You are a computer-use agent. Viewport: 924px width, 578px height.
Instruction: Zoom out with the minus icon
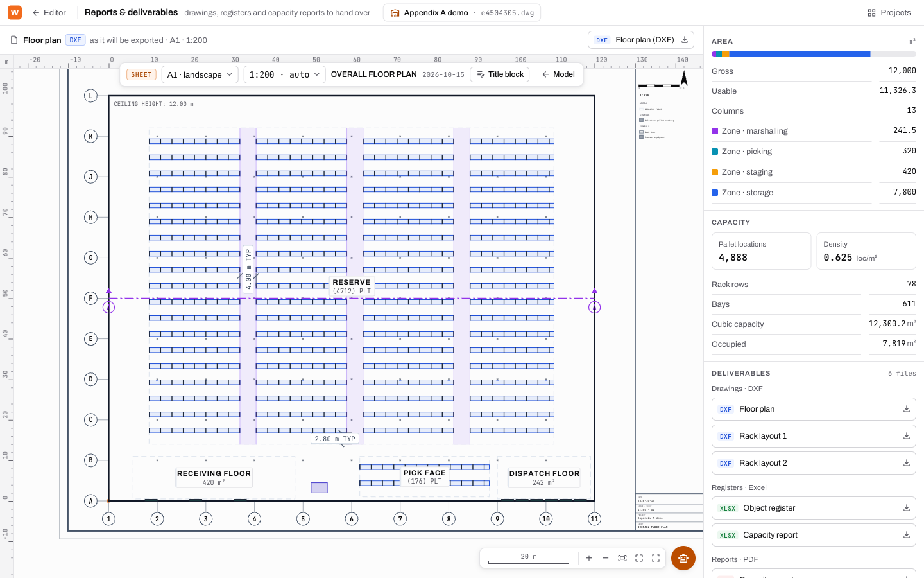606,558
